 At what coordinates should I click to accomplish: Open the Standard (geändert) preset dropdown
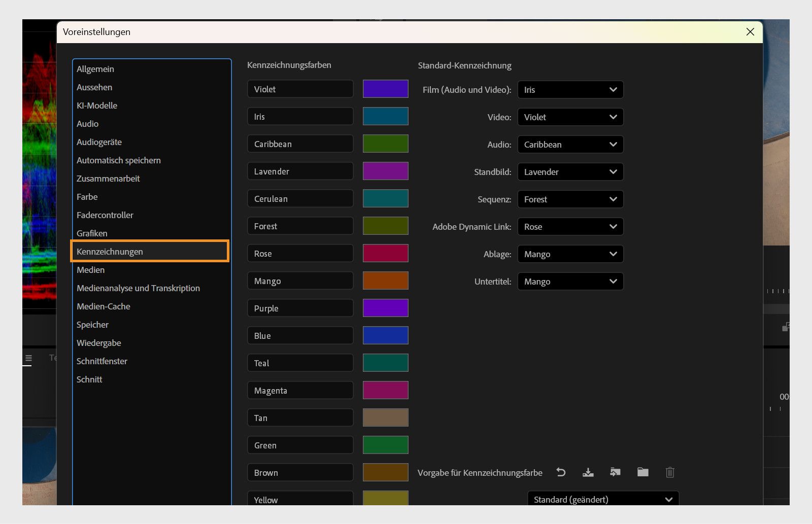[x=603, y=499]
